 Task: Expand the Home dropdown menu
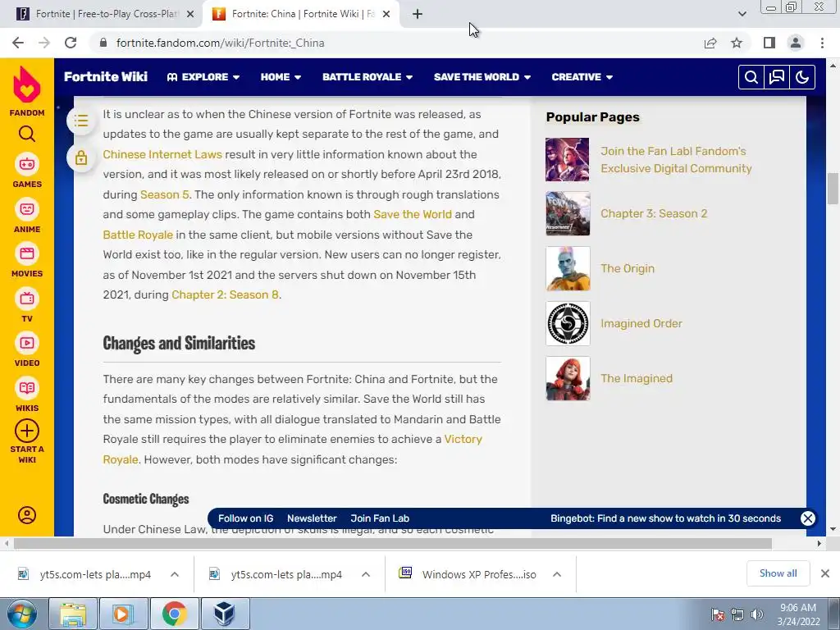click(281, 77)
